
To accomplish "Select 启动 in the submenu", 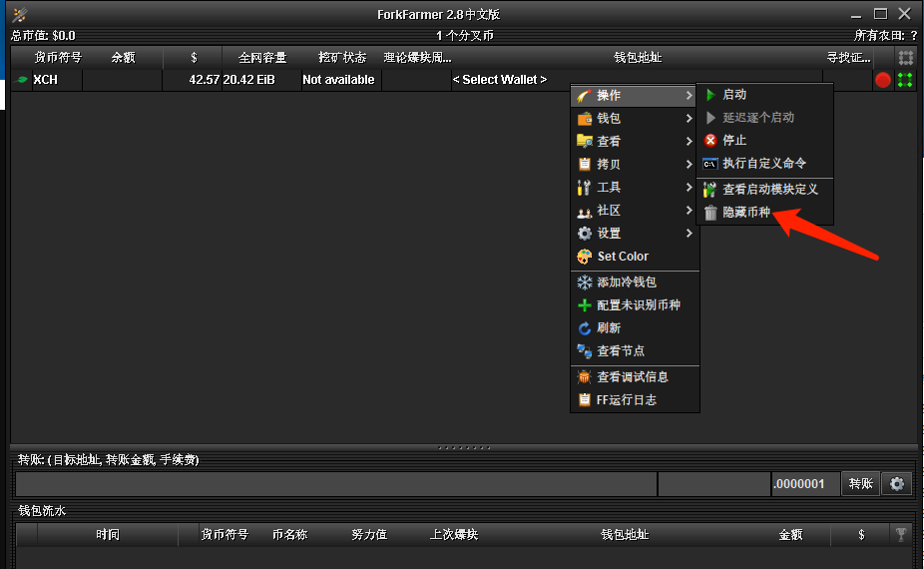I will tap(733, 95).
